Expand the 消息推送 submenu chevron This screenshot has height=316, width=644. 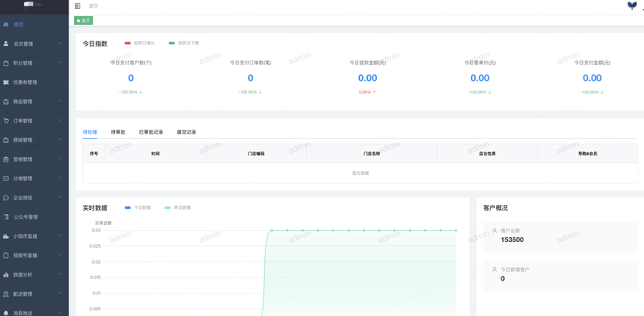(x=60, y=312)
